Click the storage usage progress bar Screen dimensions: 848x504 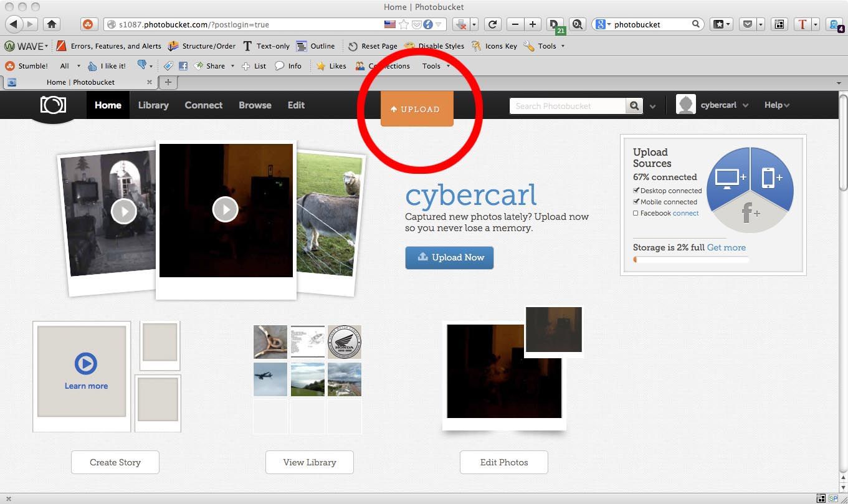point(690,259)
